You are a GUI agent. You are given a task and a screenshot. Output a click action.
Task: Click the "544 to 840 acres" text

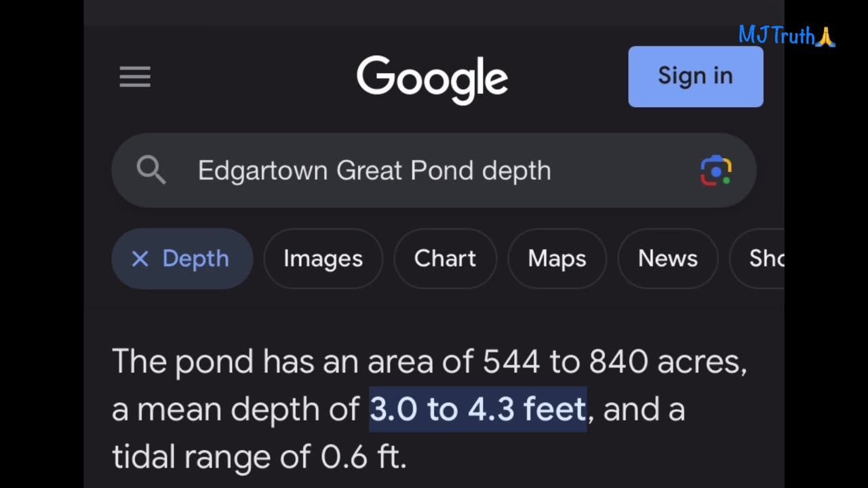pyautogui.click(x=614, y=362)
